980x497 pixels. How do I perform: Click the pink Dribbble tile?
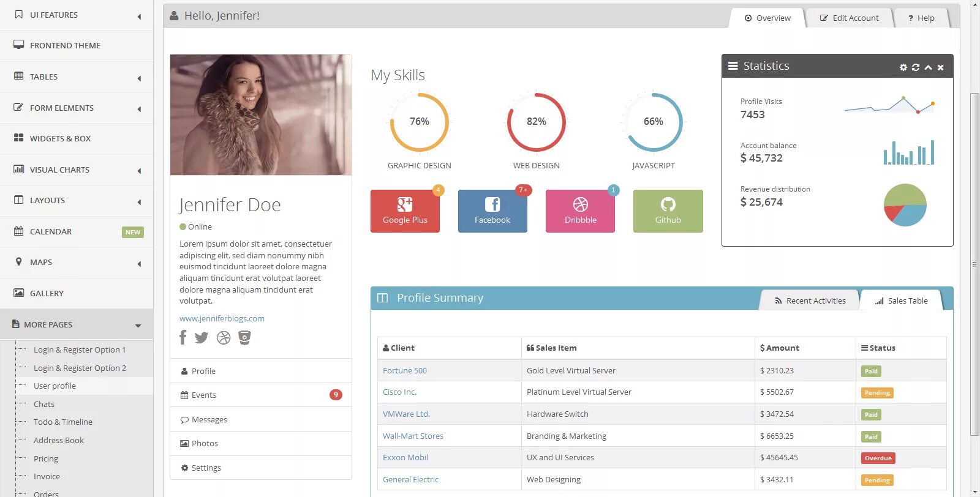pos(580,211)
